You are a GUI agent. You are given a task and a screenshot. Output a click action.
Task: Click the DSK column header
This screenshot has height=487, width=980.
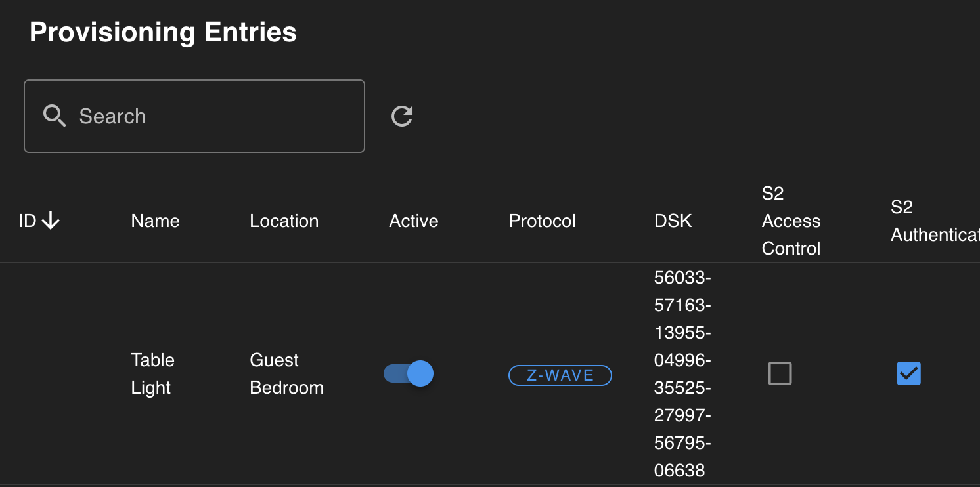[673, 221]
